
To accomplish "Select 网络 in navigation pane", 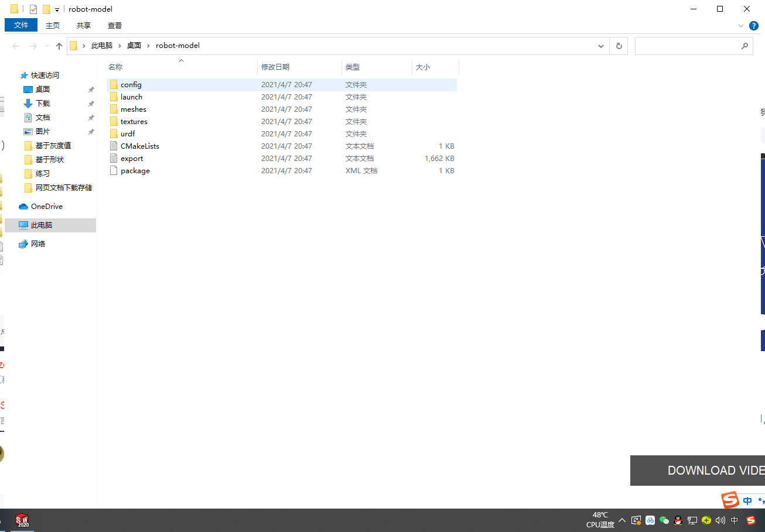I will pyautogui.click(x=38, y=244).
